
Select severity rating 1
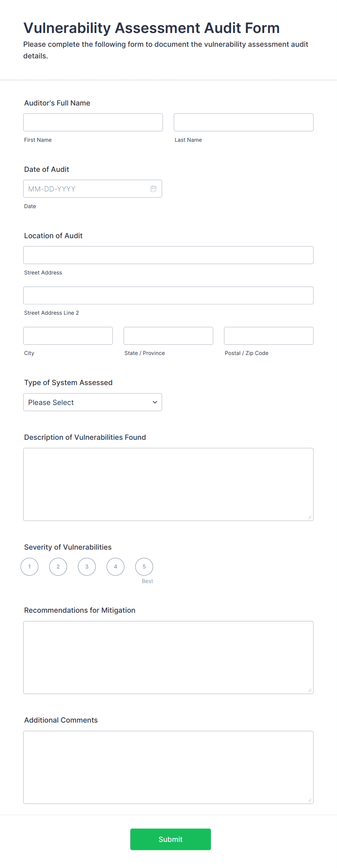(29, 566)
